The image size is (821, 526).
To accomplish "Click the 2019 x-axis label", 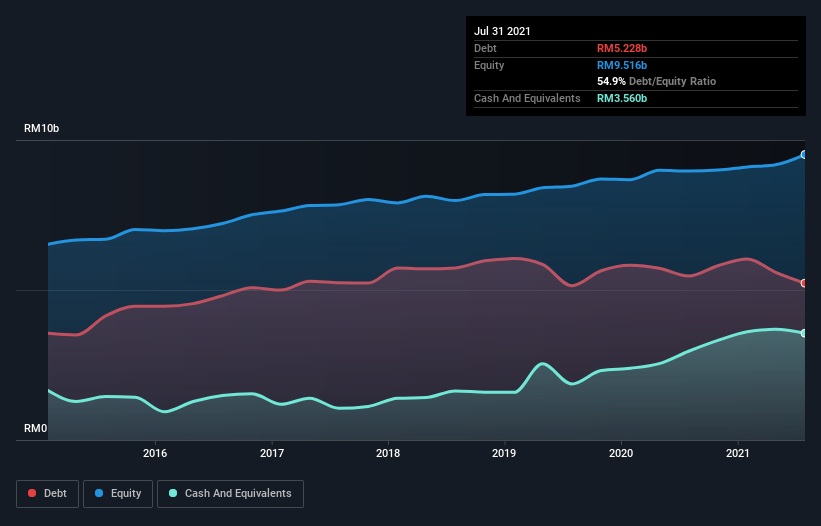I will pyautogui.click(x=504, y=453).
